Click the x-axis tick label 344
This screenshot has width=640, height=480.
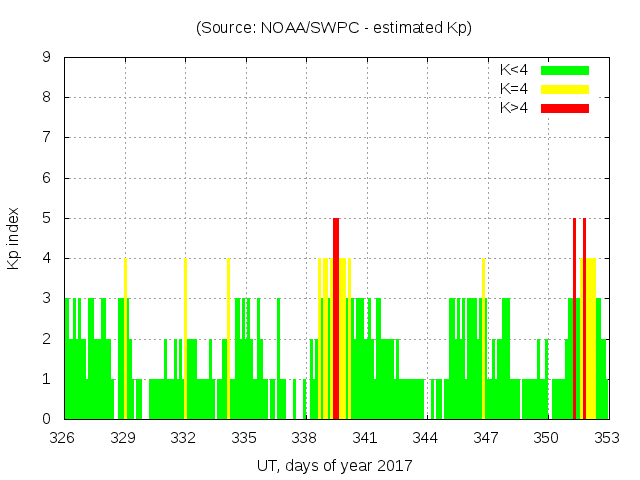pos(426,438)
